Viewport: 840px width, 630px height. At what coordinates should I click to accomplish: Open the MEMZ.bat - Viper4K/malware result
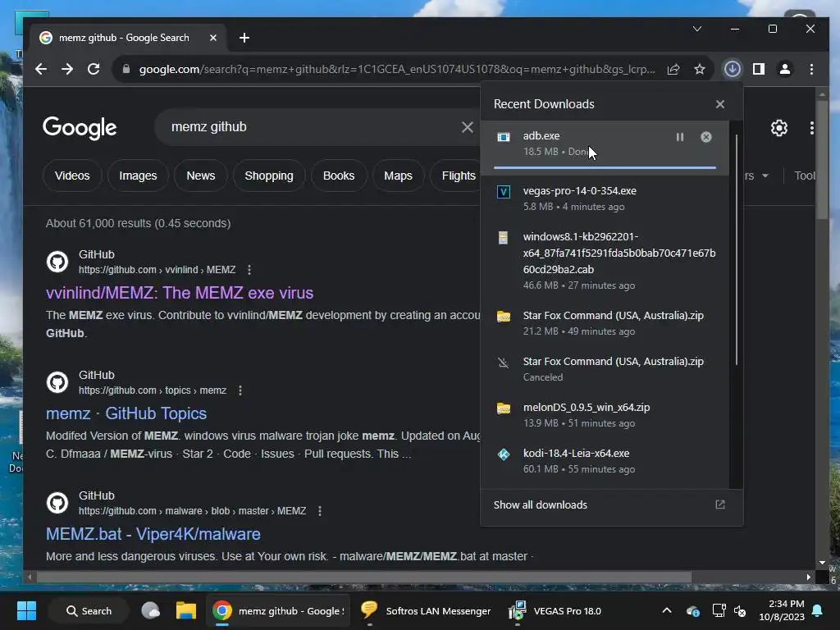coord(153,534)
